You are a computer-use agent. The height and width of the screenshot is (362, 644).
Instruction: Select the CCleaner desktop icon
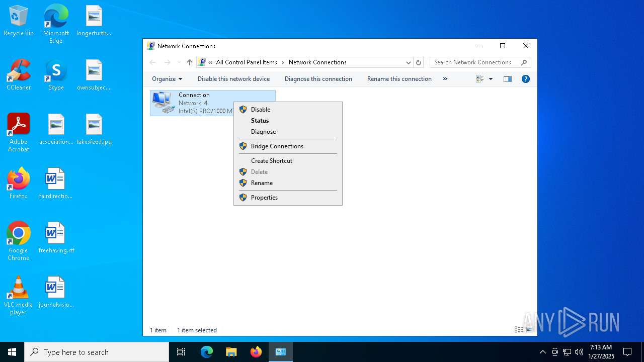pos(19,75)
